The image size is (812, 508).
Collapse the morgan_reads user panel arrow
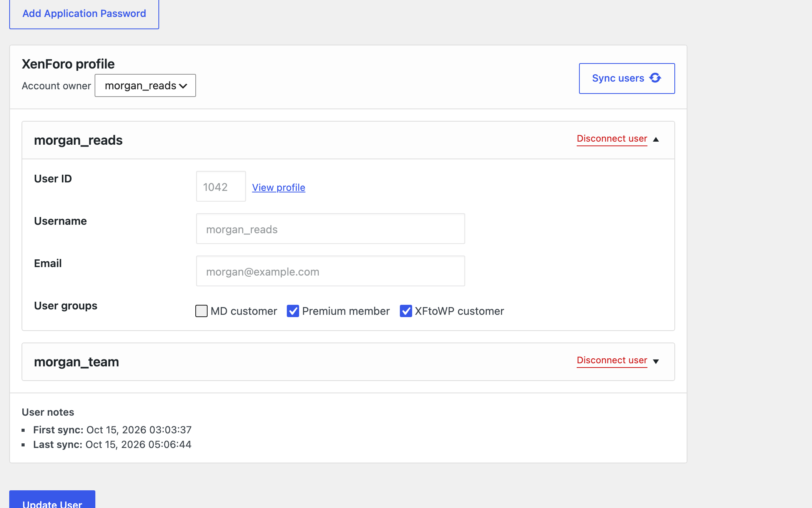[656, 139]
